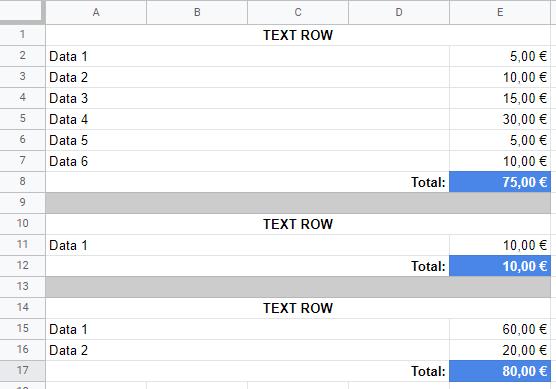
Task: Click the 80,00 € total cell
Action: (500, 371)
